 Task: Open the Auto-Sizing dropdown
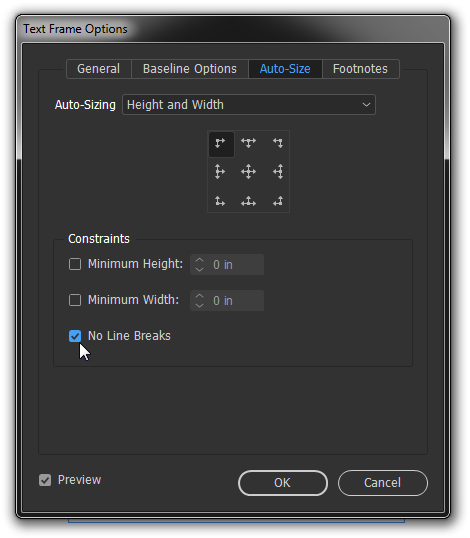(x=249, y=105)
